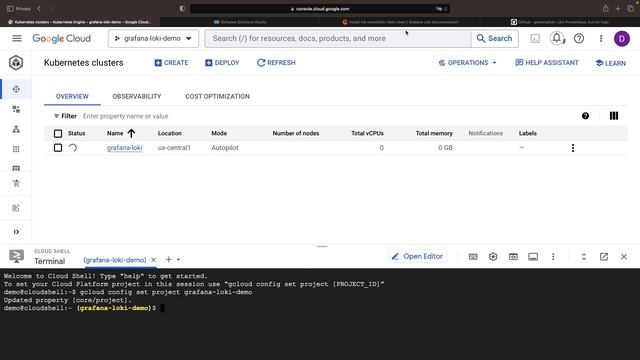Screen dimensions: 640x360
Task: Activate Cloud Shell icon in header
Action: point(535,38)
